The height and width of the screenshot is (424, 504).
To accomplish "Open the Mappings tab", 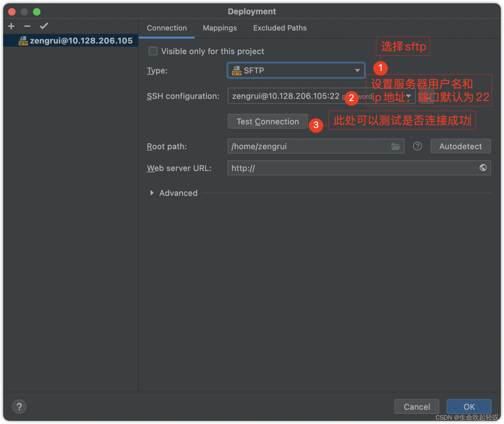I will (220, 28).
